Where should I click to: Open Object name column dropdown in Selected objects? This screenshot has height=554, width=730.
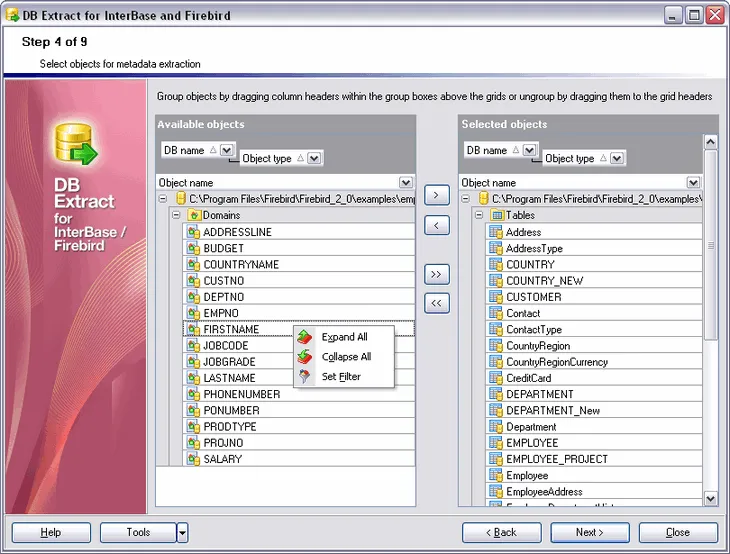pyautogui.click(x=693, y=182)
